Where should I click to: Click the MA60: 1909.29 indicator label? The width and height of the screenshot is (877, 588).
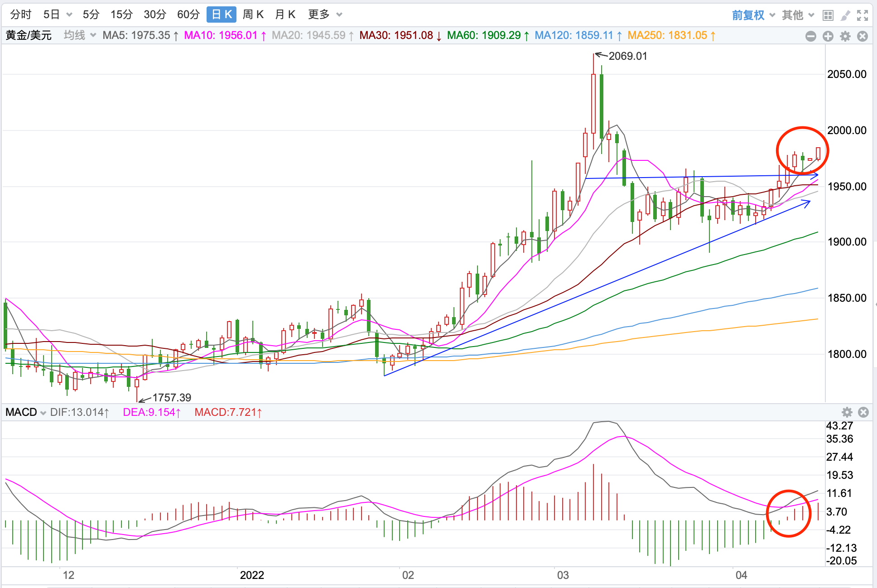(488, 35)
